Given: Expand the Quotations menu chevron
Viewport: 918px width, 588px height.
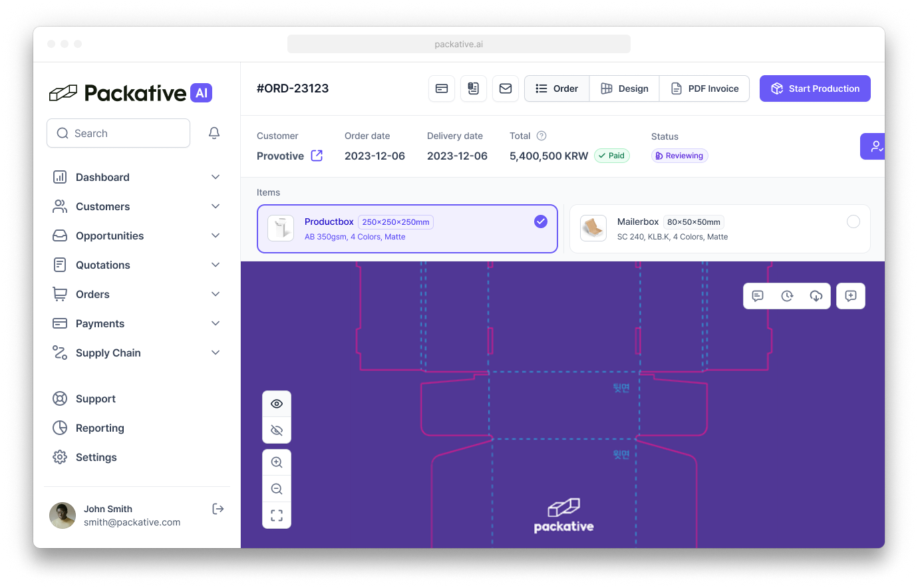Looking at the screenshot, I should click(216, 265).
